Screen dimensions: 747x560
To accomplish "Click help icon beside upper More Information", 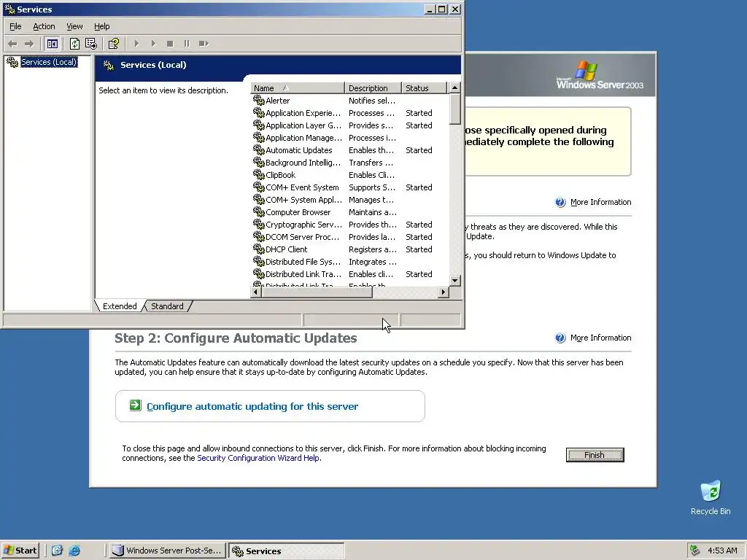I will click(560, 202).
